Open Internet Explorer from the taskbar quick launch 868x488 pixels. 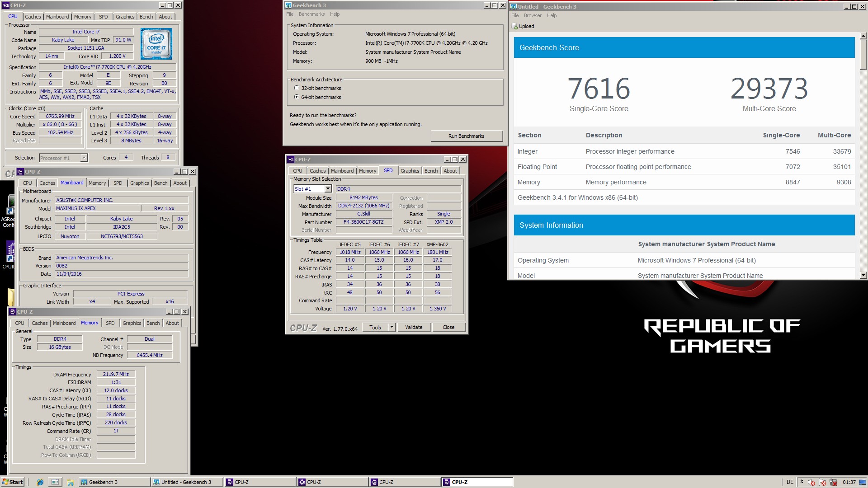[x=40, y=482]
